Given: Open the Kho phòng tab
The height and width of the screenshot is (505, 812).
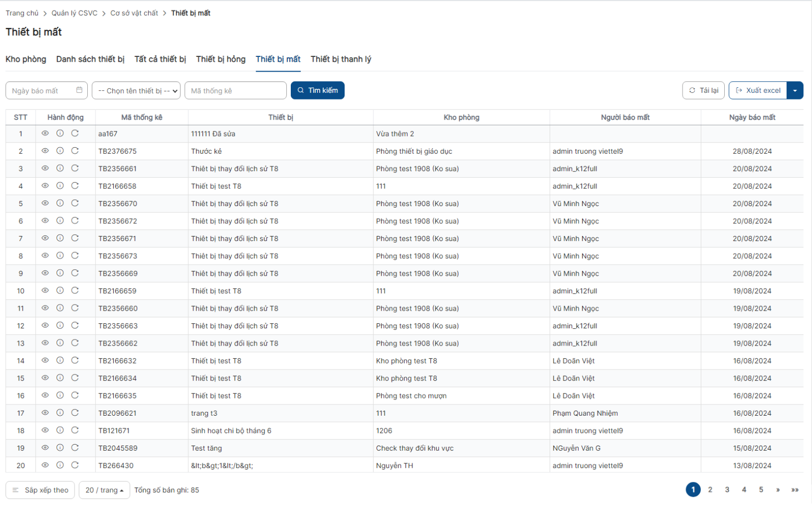Looking at the screenshot, I should tap(26, 59).
